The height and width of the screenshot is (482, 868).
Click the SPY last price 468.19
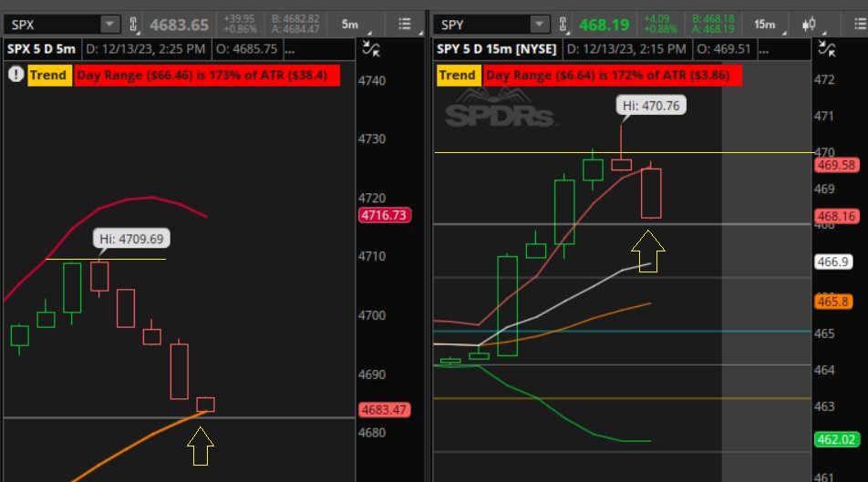point(604,25)
